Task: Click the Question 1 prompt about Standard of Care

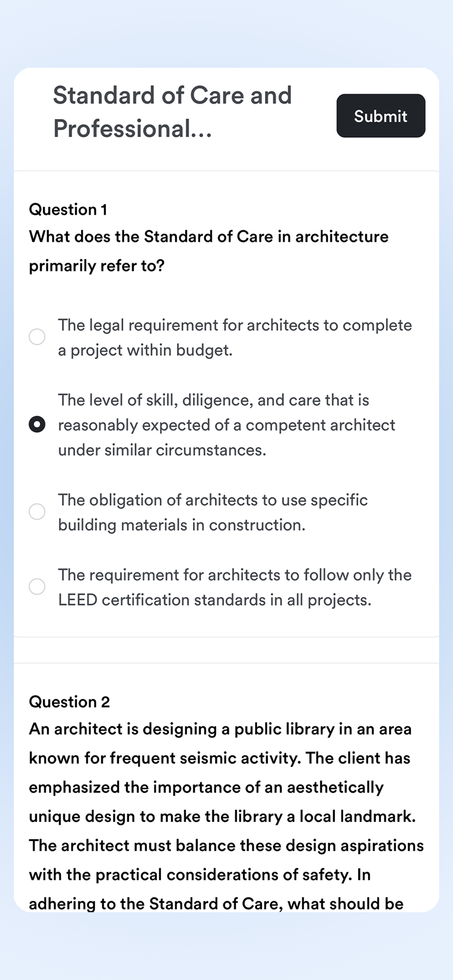Action: pos(209,251)
